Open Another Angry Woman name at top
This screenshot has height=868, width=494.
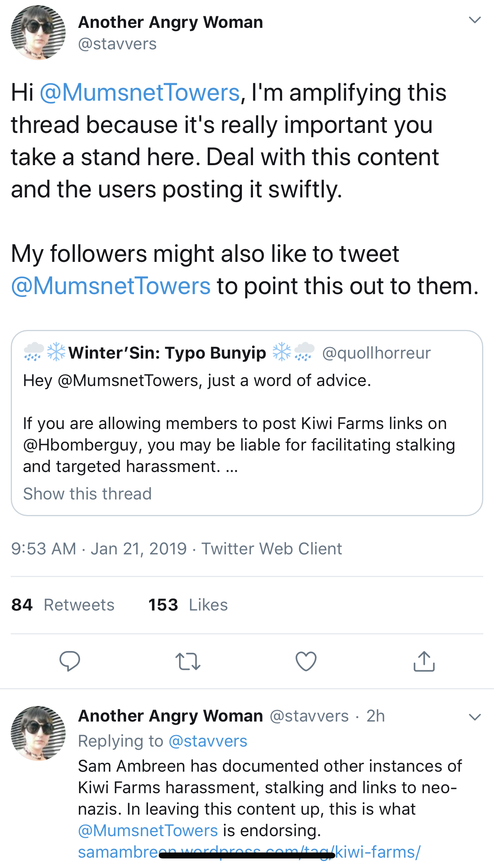171,22
